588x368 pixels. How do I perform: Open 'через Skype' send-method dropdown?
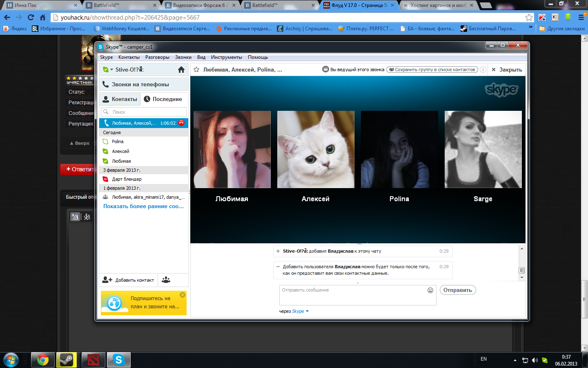click(x=301, y=311)
